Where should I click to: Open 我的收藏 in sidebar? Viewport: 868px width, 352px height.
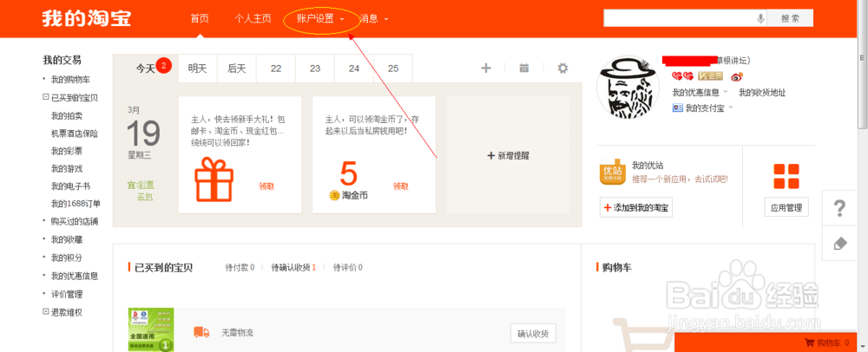(67, 240)
